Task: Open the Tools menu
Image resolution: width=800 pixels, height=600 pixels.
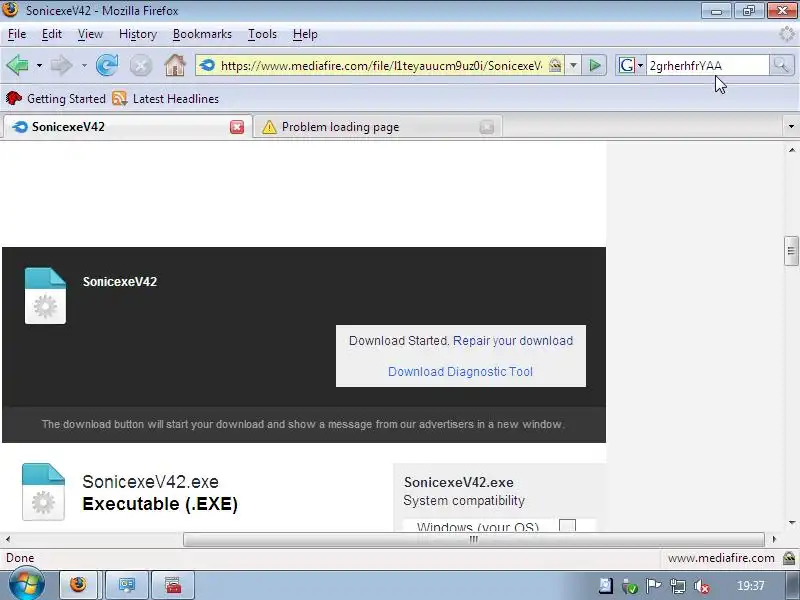Action: 262,34
